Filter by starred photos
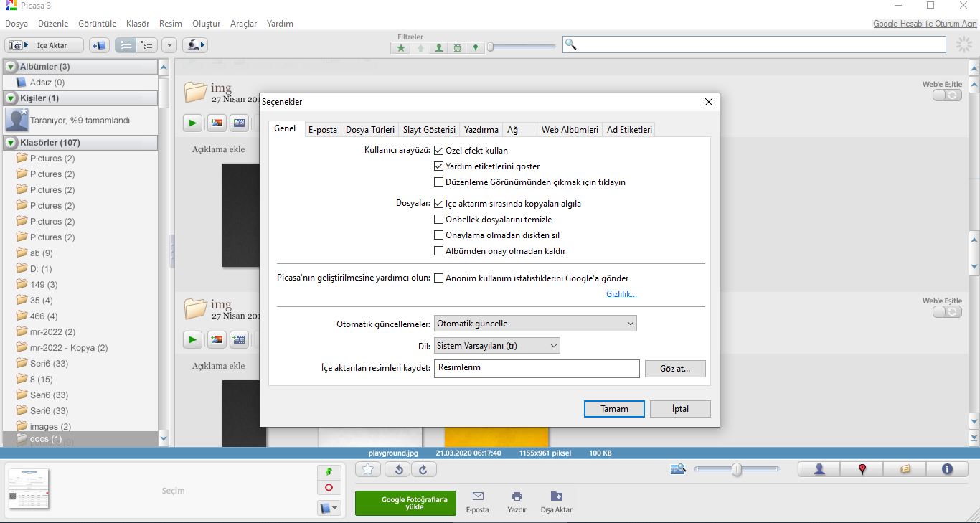The image size is (980, 523). pos(401,48)
